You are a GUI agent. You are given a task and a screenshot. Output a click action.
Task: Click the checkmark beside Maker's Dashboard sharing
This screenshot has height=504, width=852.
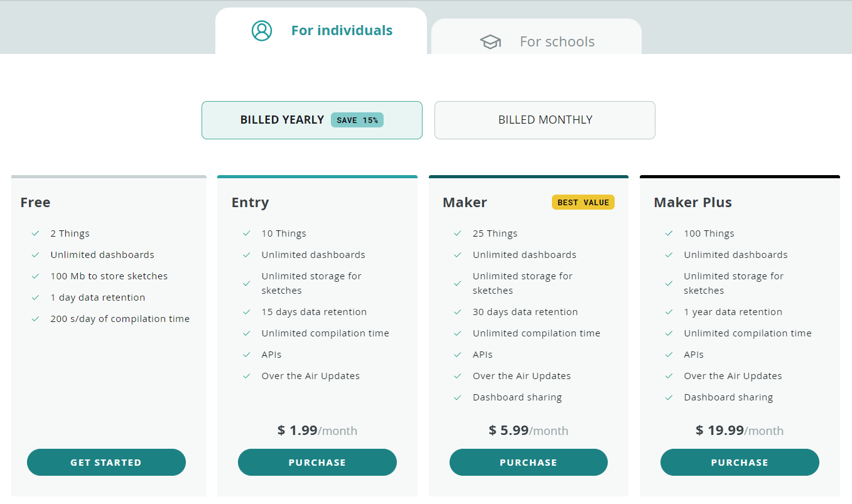(x=458, y=397)
